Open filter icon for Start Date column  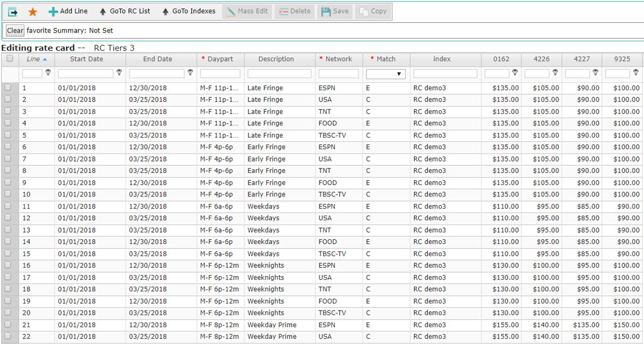point(119,72)
